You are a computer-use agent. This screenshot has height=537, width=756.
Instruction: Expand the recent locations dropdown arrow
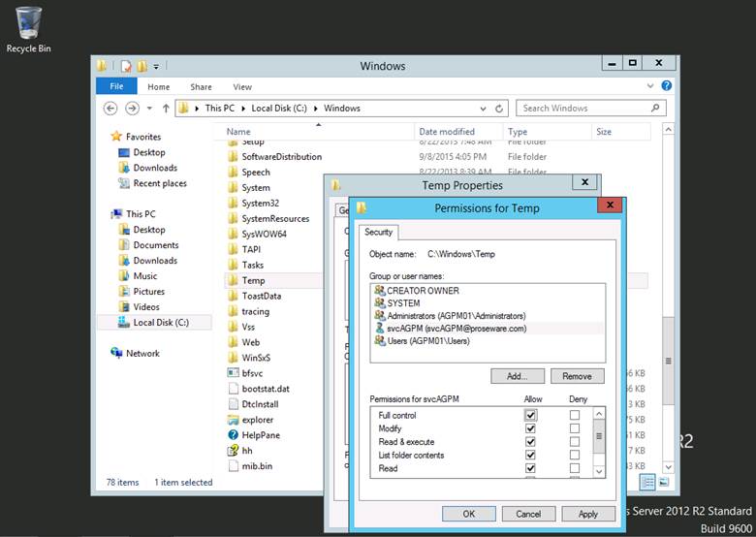point(149,109)
